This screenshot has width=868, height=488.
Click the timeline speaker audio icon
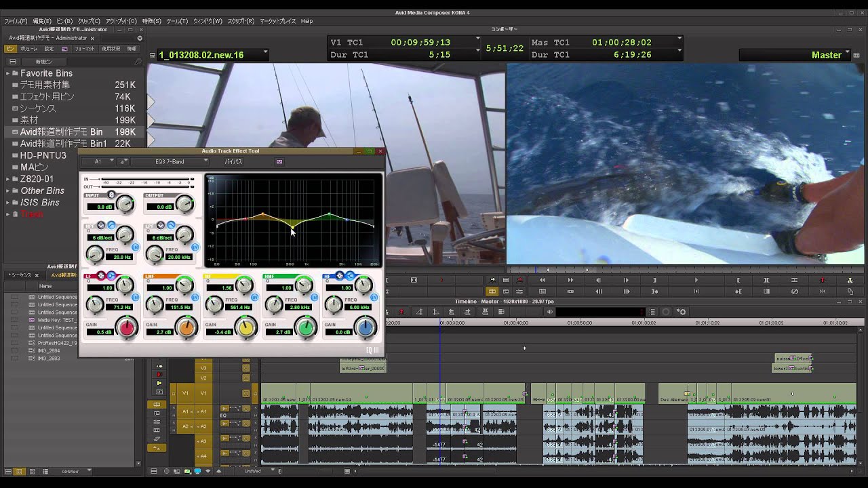point(550,312)
